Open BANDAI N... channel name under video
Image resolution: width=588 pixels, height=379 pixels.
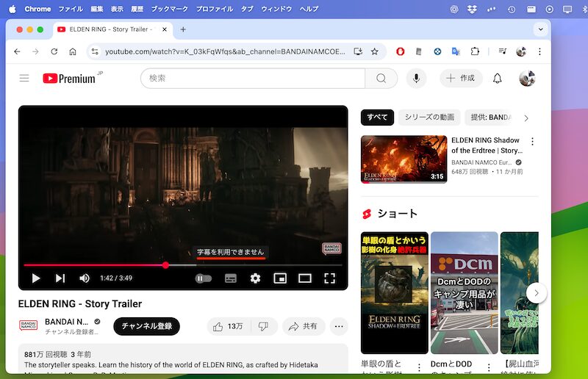point(67,322)
